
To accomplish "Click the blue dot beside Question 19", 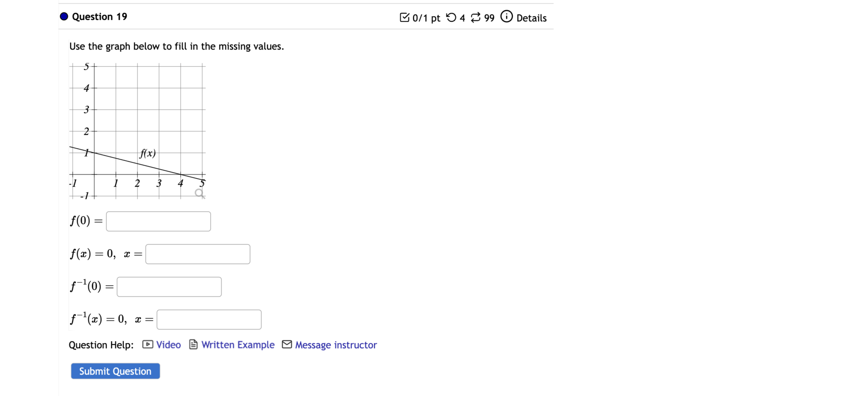I will pyautogui.click(x=63, y=16).
